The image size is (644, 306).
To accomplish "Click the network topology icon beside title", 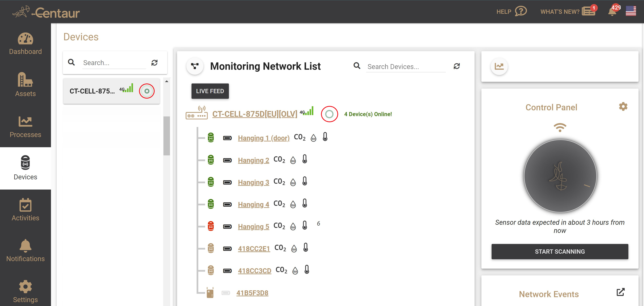I will pyautogui.click(x=195, y=66).
